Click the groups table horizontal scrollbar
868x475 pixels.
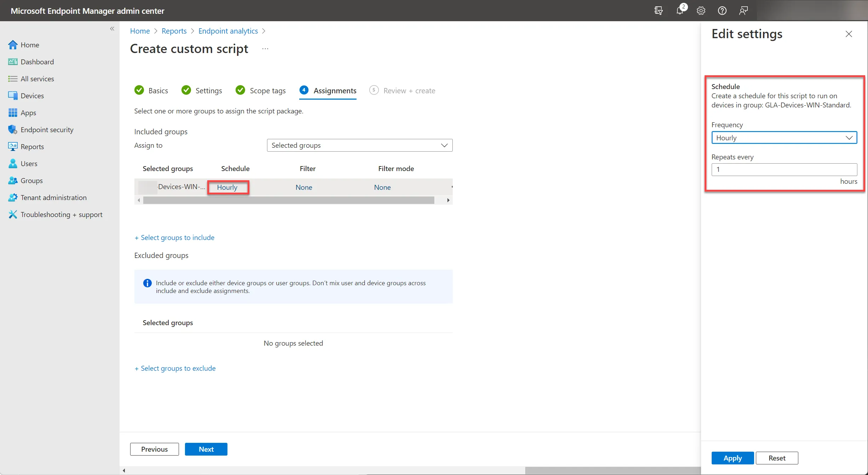pyautogui.click(x=289, y=200)
